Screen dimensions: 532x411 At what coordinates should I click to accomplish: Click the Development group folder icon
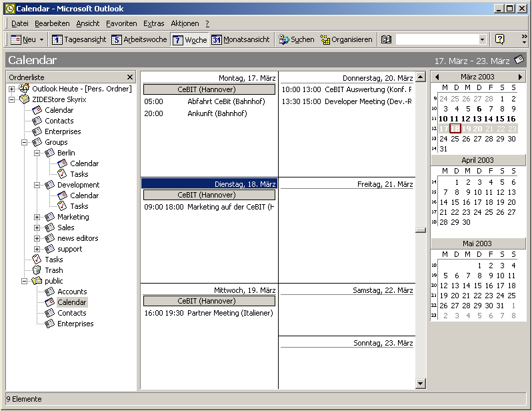(49, 185)
